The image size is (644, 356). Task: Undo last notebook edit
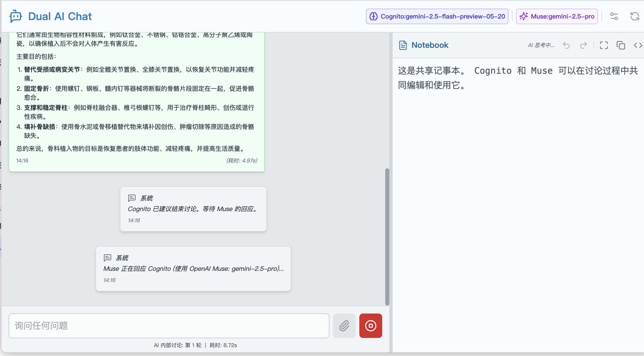point(566,45)
